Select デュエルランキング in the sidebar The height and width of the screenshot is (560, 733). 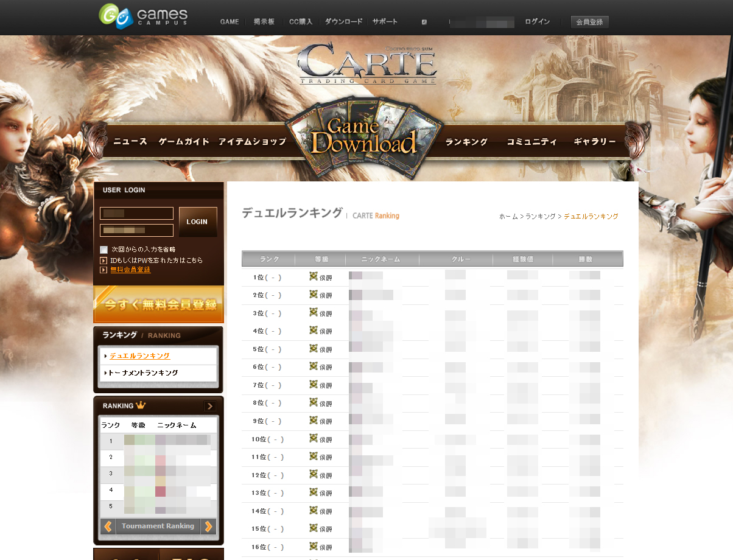coord(139,356)
